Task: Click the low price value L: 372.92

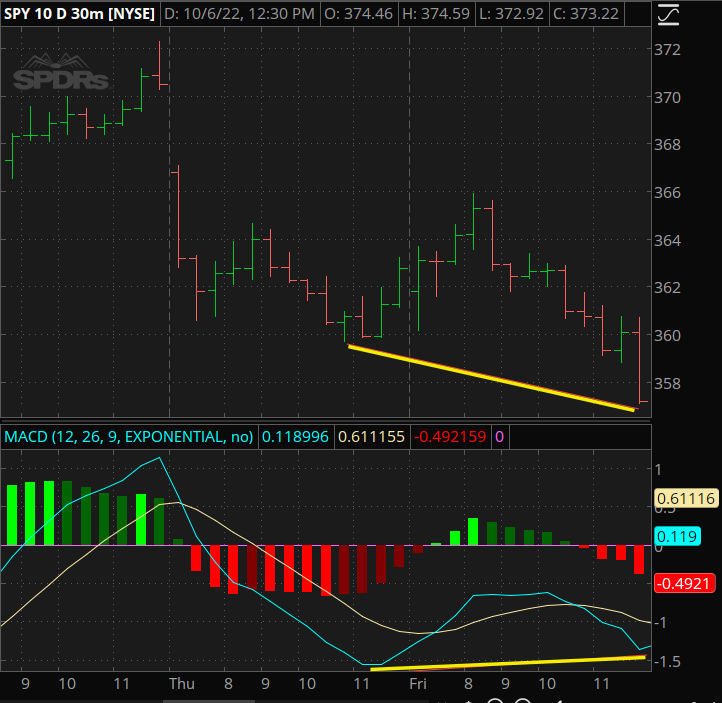Action: tap(511, 14)
